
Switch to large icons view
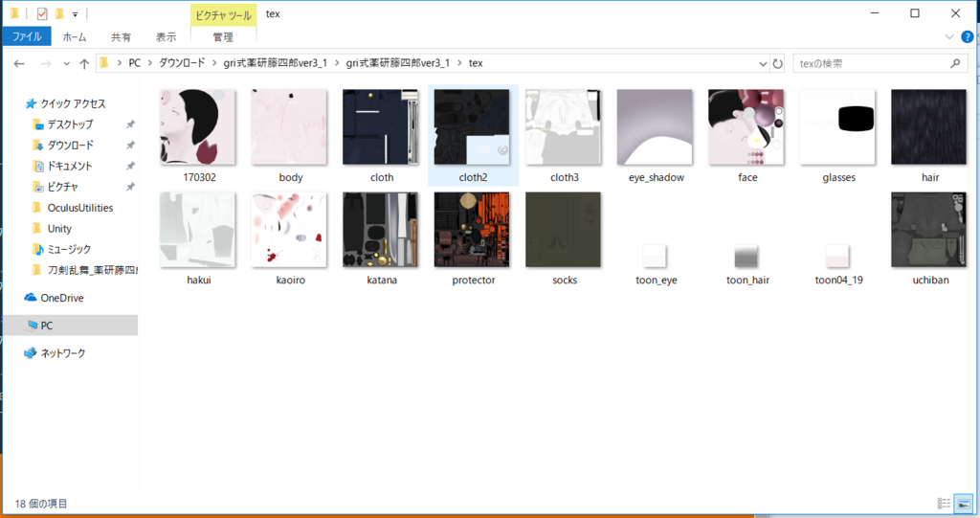pos(963,503)
